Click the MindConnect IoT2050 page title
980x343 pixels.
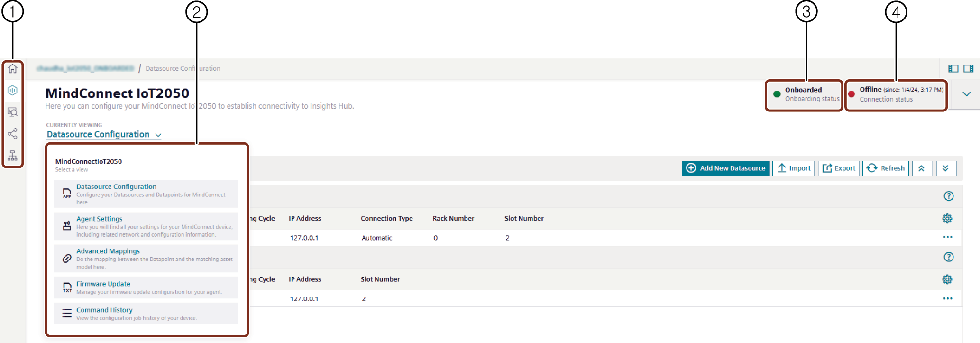tap(117, 93)
